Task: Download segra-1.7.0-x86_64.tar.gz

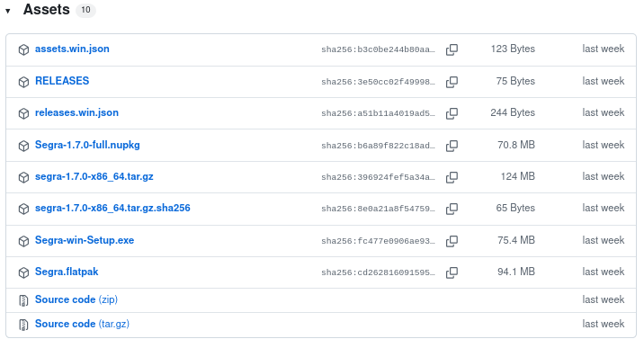Action: point(94,177)
